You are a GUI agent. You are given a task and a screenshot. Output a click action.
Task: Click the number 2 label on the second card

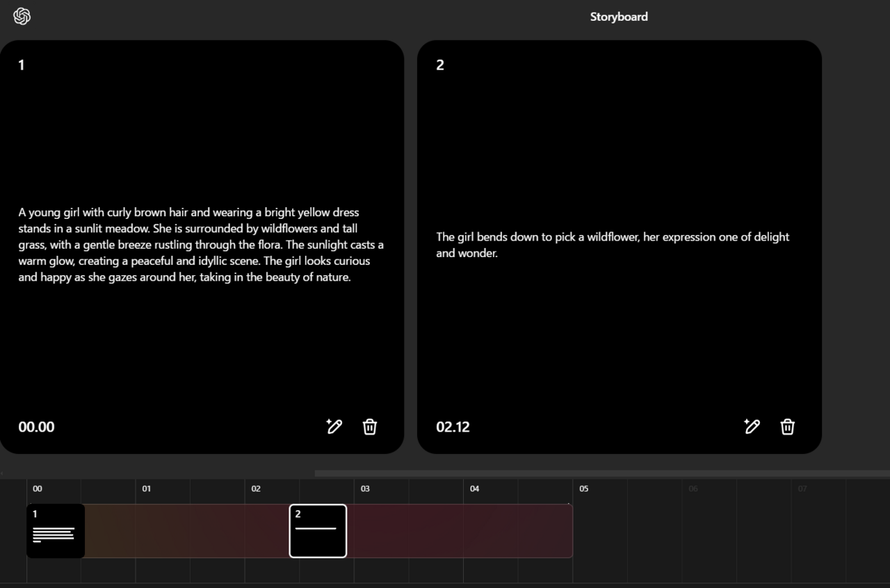click(440, 65)
